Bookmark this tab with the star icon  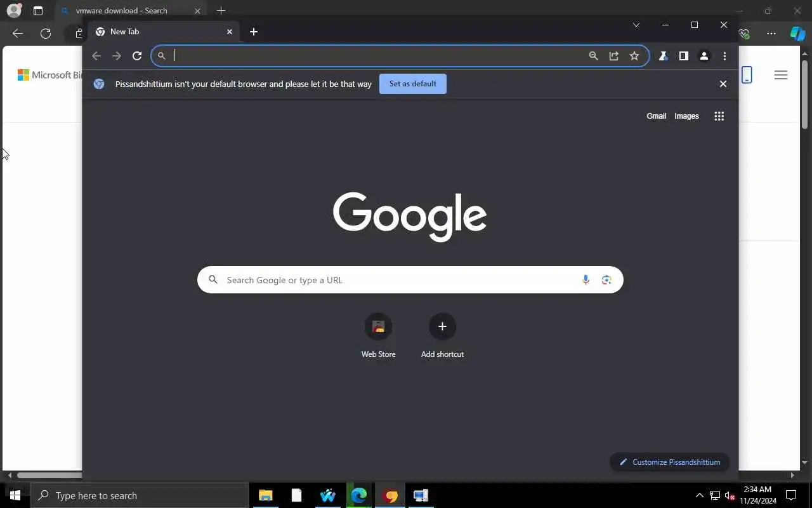tap(634, 56)
